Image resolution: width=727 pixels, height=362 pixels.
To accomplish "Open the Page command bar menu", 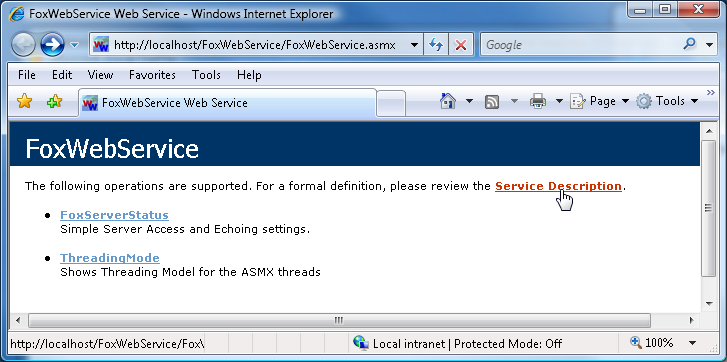I will [599, 101].
